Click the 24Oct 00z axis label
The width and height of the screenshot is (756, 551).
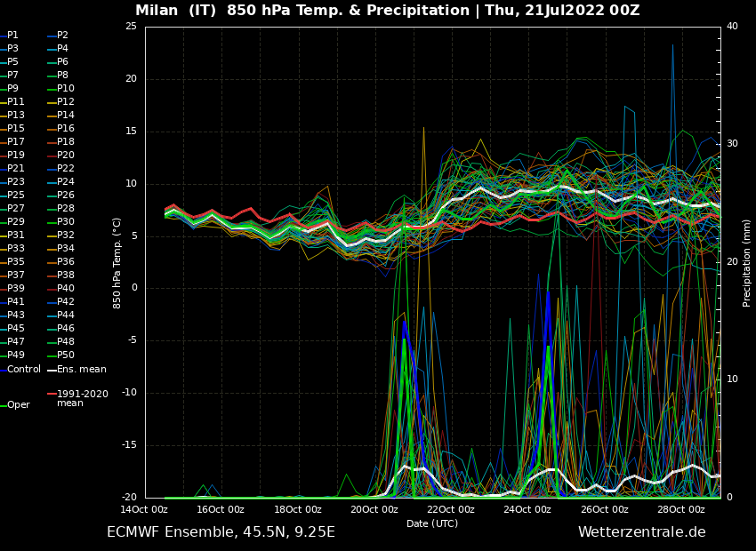(x=527, y=510)
